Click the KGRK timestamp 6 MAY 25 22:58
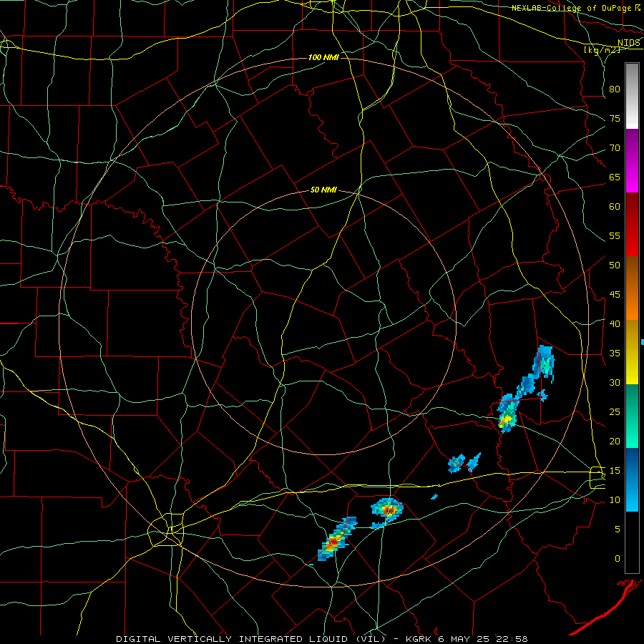Viewport: 644px width, 644px height. click(x=467, y=639)
